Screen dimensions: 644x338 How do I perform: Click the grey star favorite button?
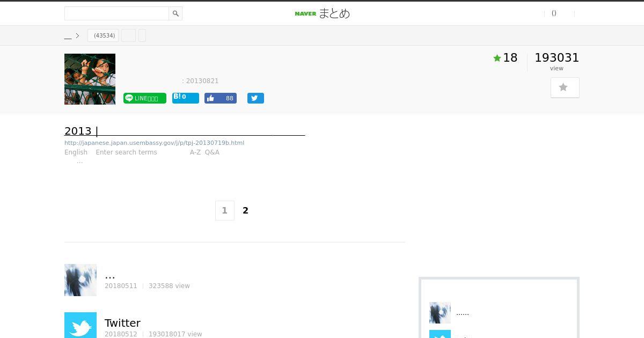[565, 87]
